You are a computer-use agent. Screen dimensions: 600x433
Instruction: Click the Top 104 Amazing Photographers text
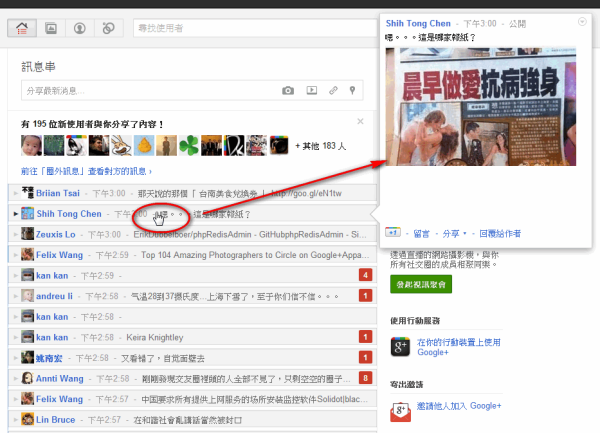tap(255, 255)
